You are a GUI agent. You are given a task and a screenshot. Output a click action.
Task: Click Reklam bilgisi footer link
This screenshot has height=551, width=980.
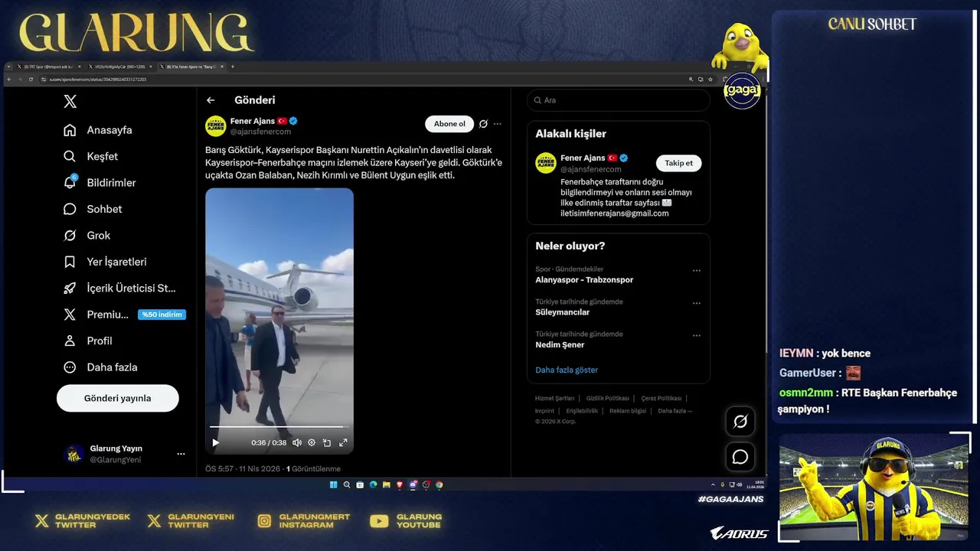click(x=628, y=411)
